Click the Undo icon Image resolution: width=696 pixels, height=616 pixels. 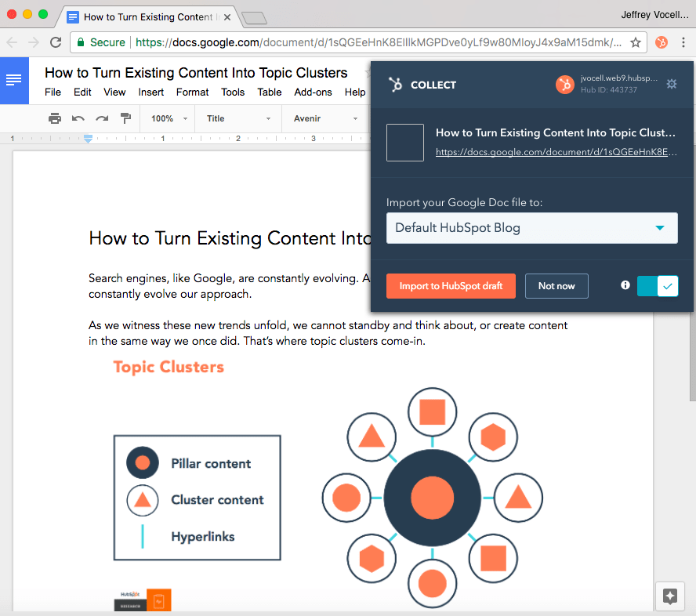click(78, 118)
